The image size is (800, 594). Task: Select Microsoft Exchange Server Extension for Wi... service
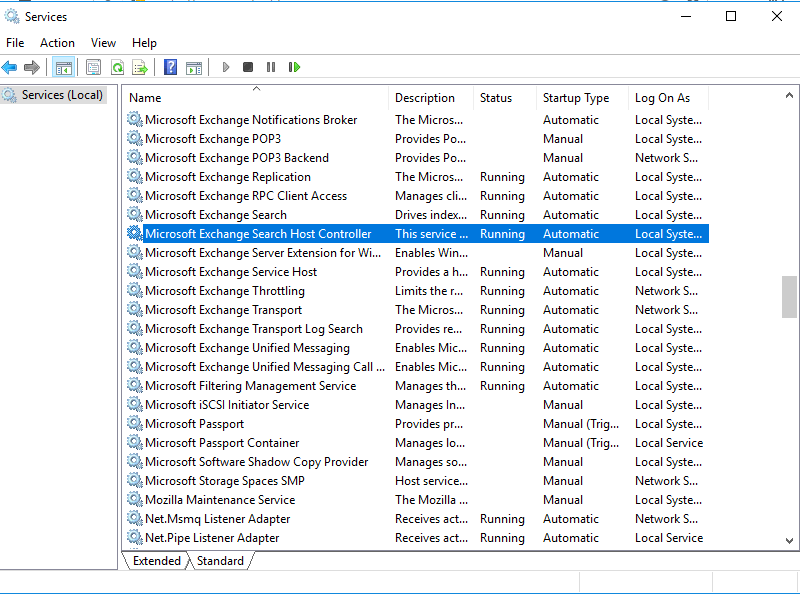263,253
